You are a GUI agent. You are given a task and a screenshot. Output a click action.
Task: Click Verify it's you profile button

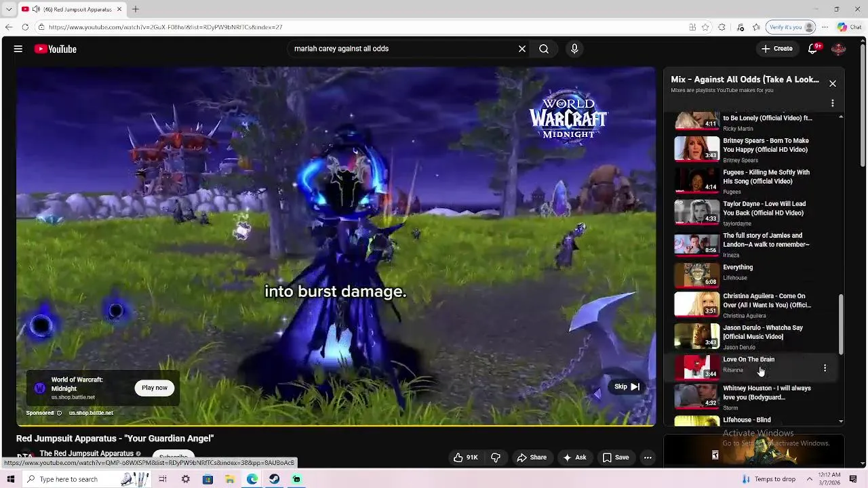[x=791, y=27]
